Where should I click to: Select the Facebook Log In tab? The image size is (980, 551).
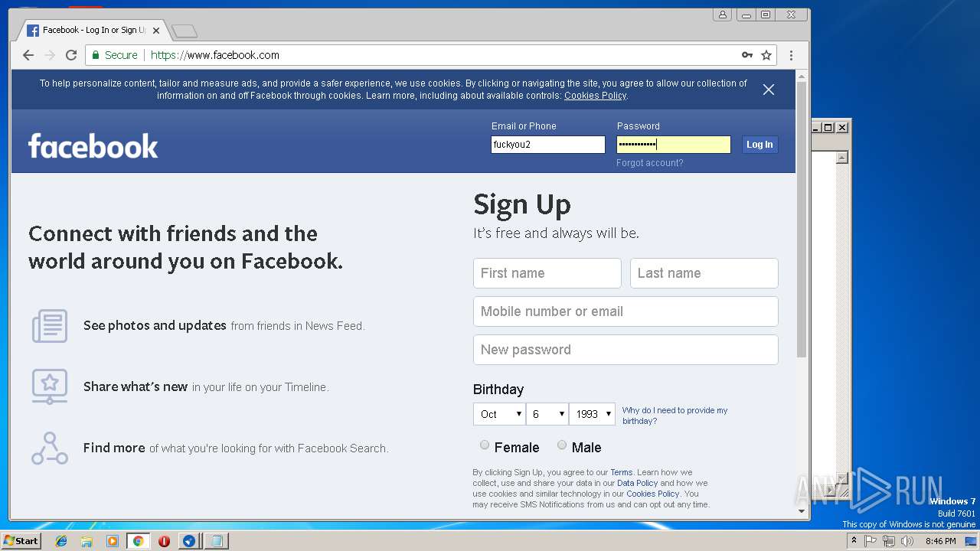coord(93,31)
